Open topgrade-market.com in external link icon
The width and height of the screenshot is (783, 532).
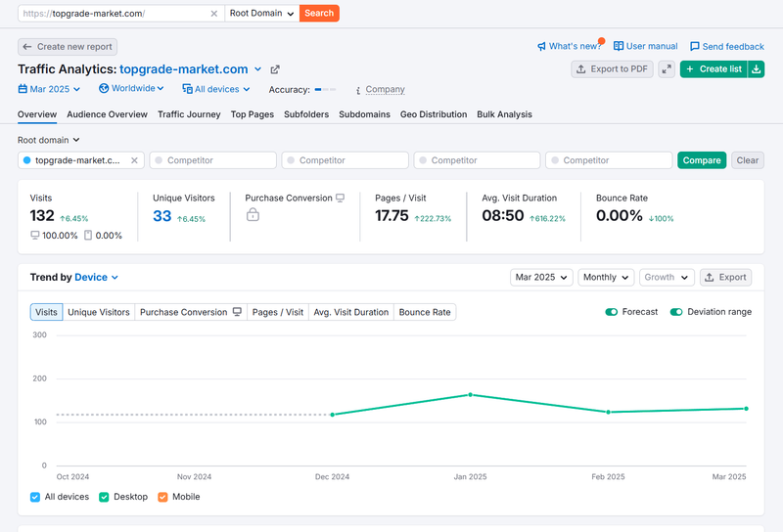[275, 69]
